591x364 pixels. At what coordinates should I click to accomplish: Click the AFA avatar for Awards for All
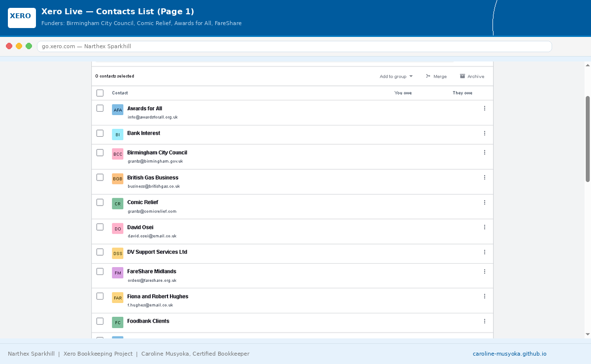click(118, 110)
